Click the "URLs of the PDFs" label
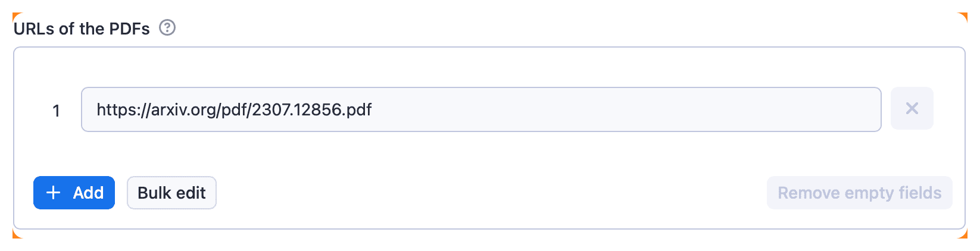 (x=82, y=29)
